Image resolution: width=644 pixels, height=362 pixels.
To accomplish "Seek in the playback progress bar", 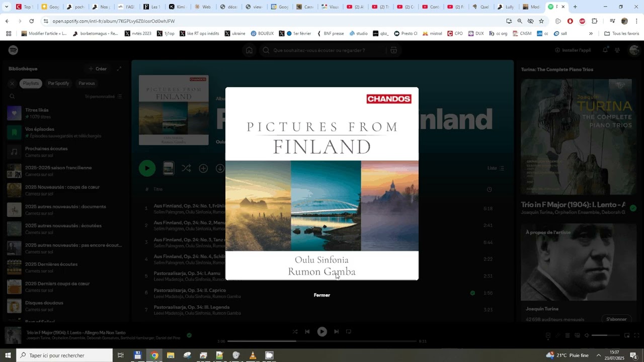I will click(322, 341).
